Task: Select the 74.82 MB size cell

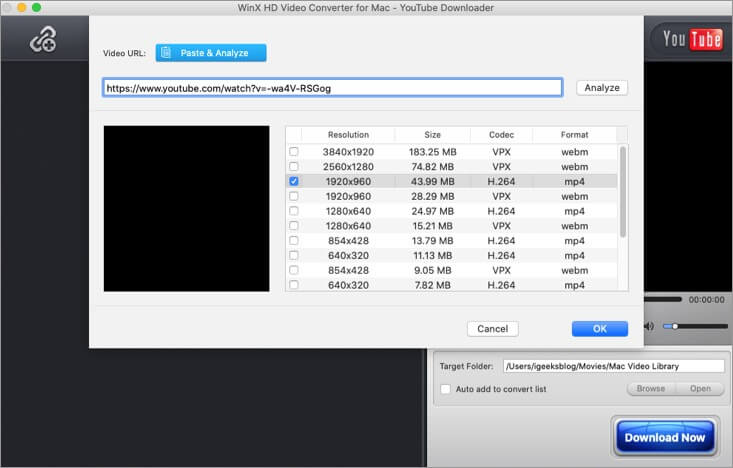Action: pos(432,167)
